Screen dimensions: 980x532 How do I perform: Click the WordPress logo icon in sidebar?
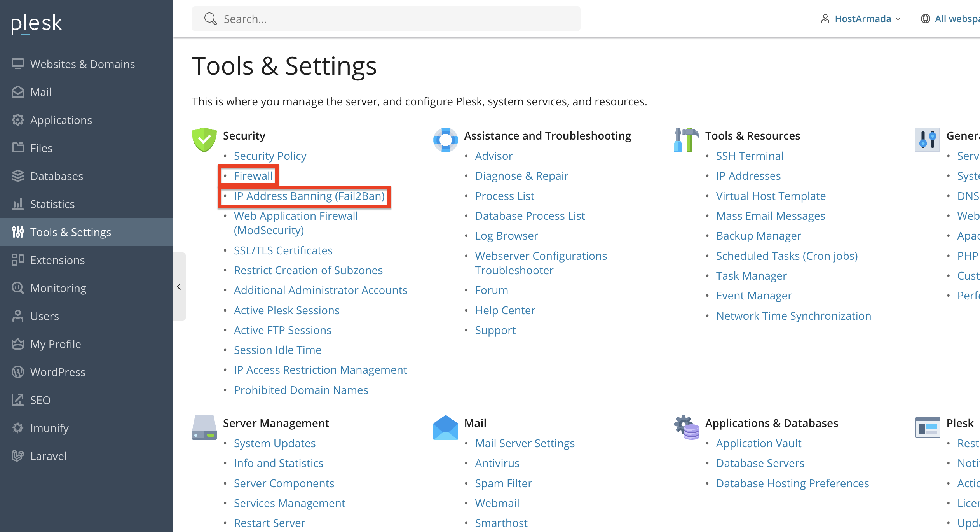[x=18, y=372]
